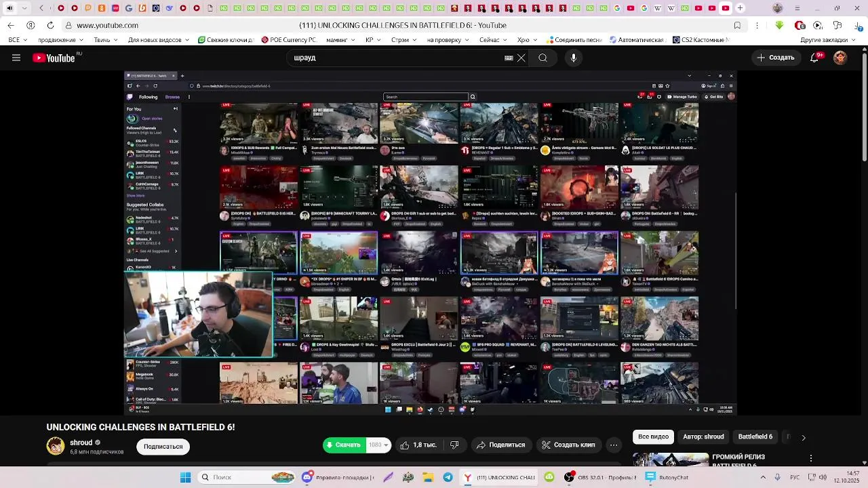The height and width of the screenshot is (488, 868).
Task: Open the on-screen keyboard in the search box
Action: (509, 58)
